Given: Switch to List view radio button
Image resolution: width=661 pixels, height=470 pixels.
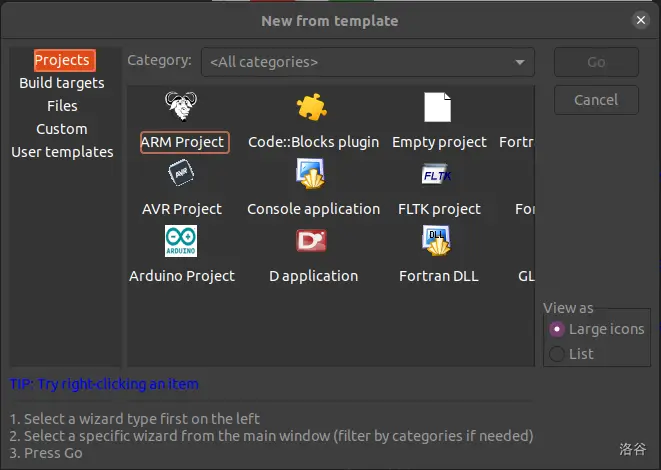Looking at the screenshot, I should pos(557,353).
